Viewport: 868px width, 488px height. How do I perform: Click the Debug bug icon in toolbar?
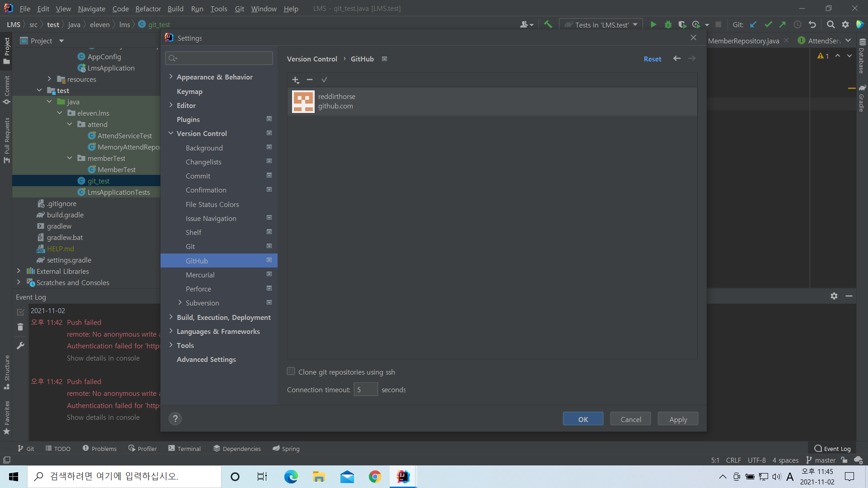click(x=668, y=25)
